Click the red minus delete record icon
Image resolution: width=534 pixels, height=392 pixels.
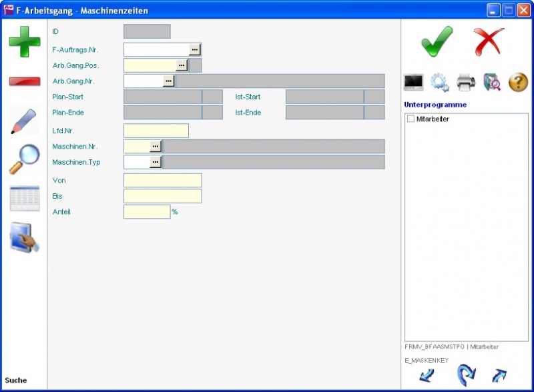click(x=25, y=81)
